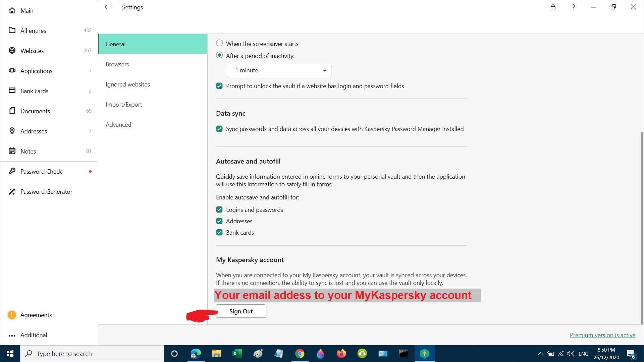Screen dimensions: 644x362
Task: Disable Sync passwords and data checkbox
Action: (219, 129)
